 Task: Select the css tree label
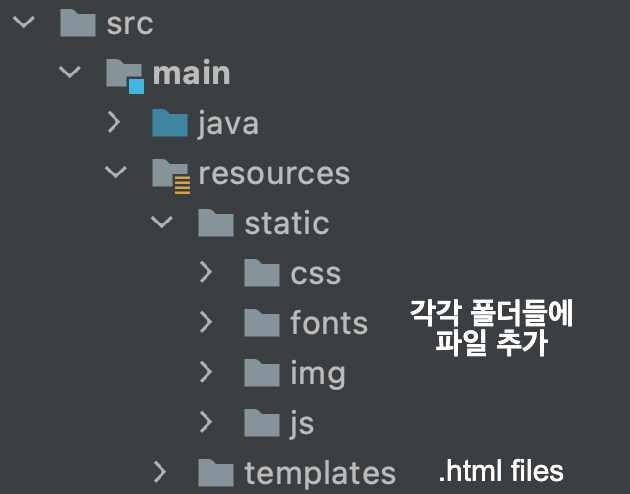316,274
